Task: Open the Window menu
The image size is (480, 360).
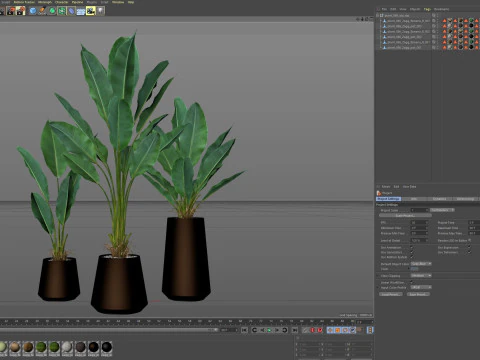Action: 118,2
